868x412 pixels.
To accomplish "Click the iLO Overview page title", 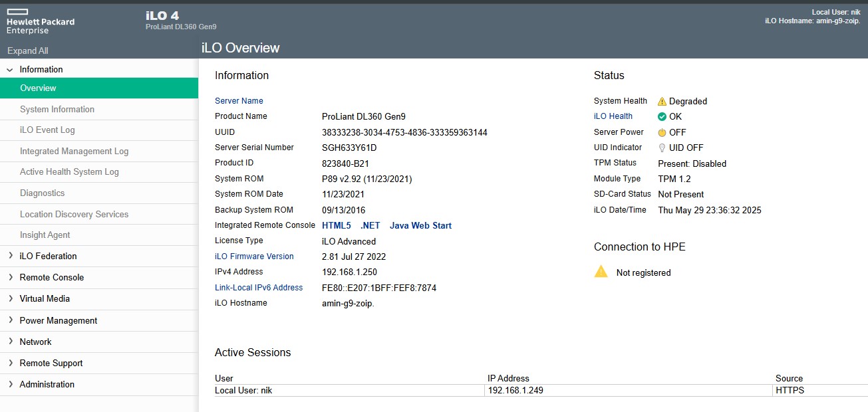I will (241, 48).
